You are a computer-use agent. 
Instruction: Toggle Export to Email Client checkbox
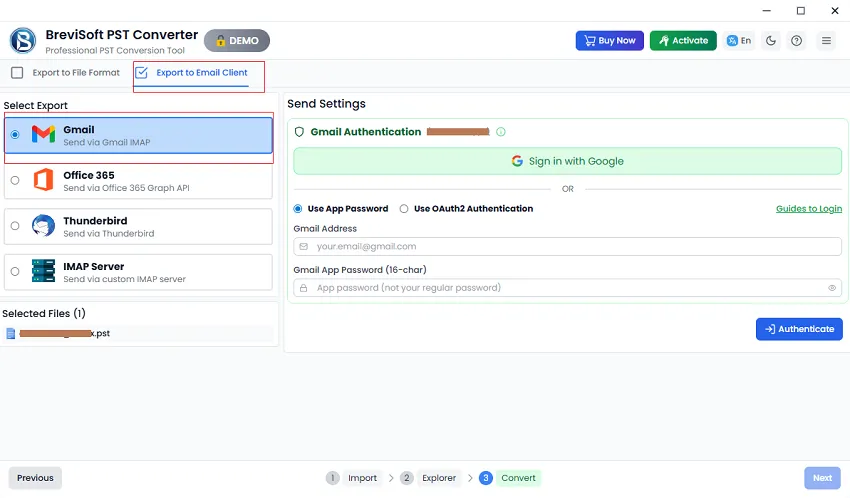[x=141, y=73]
